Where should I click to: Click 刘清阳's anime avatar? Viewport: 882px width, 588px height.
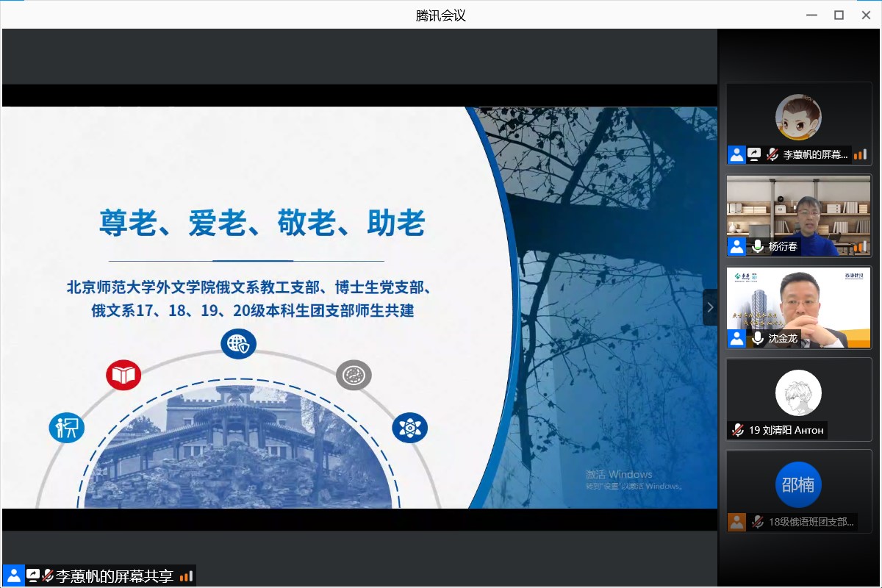coord(798,392)
